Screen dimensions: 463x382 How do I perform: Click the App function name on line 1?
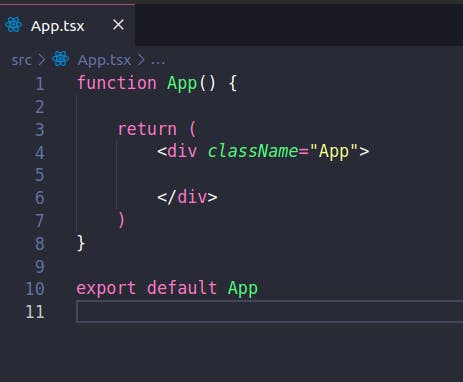click(x=182, y=83)
